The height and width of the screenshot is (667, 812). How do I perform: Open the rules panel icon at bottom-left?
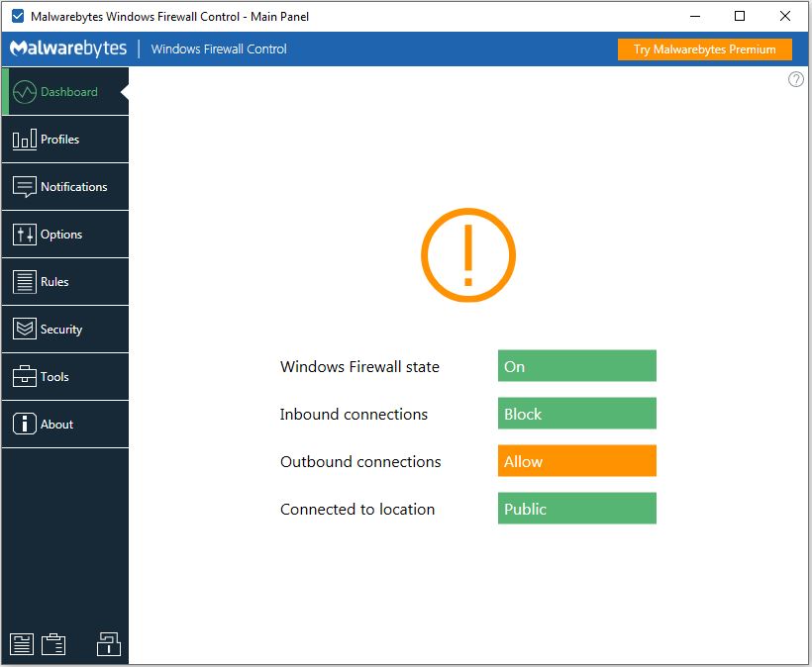pos(22,644)
